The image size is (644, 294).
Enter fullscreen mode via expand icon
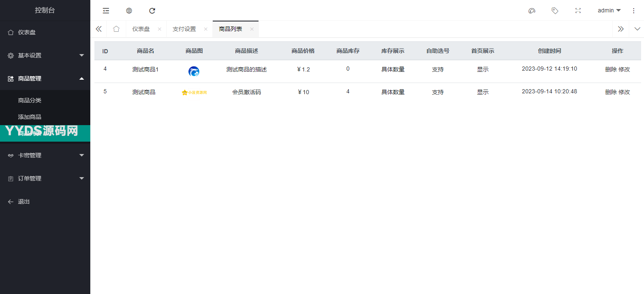point(578,11)
